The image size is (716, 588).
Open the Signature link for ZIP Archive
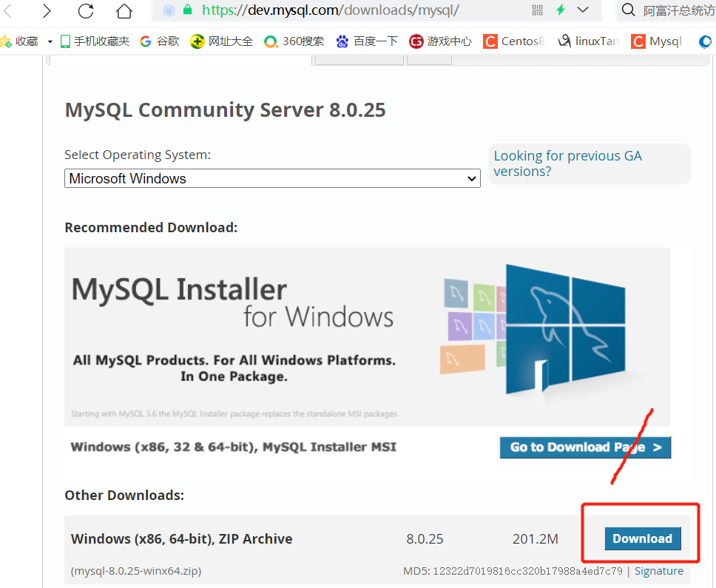[659, 571]
